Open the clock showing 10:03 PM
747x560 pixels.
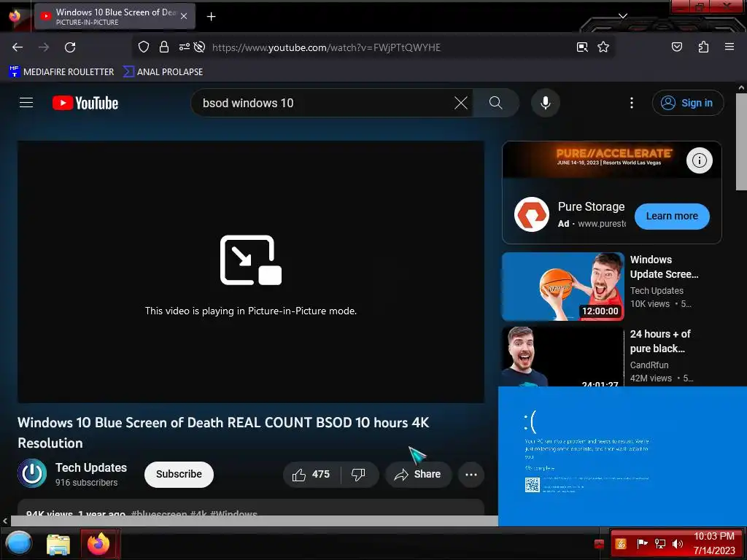pos(714,543)
